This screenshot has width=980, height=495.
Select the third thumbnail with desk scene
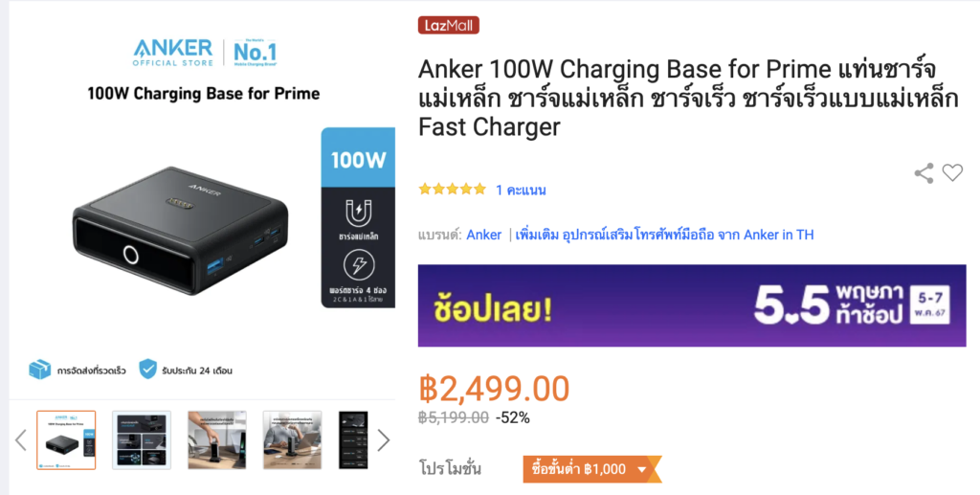tap(217, 440)
